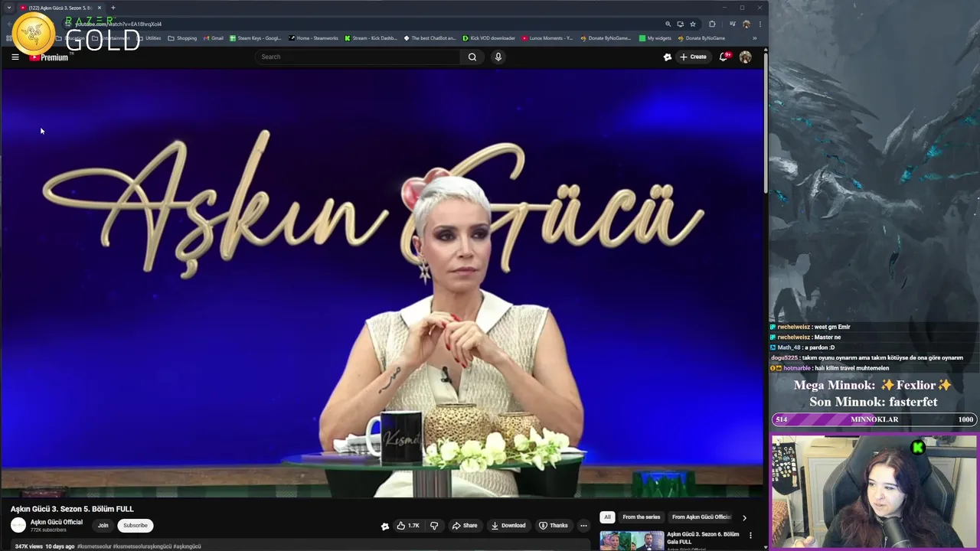Show more filter chips with the right chevron
Screen dimensions: 980x551
[x=744, y=517]
